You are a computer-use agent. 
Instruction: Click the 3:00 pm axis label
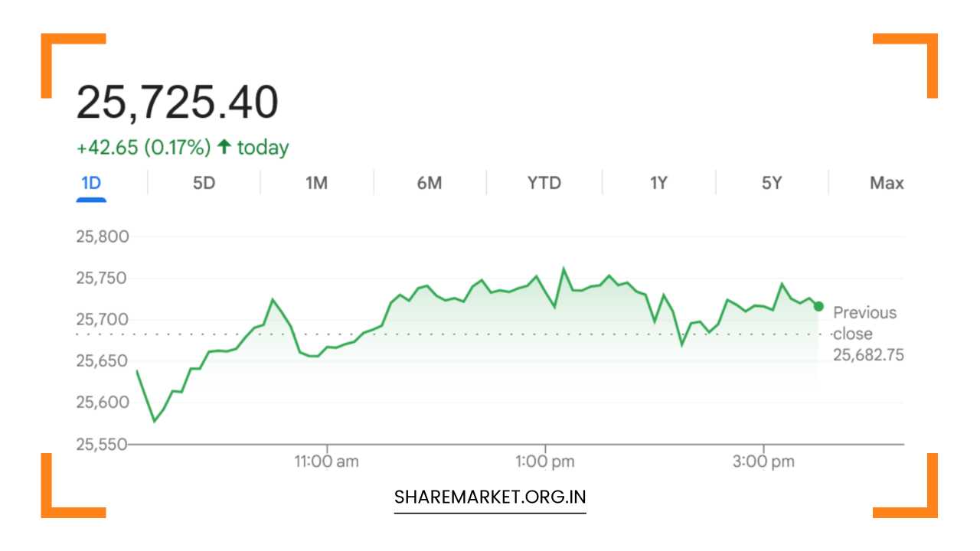point(765,461)
